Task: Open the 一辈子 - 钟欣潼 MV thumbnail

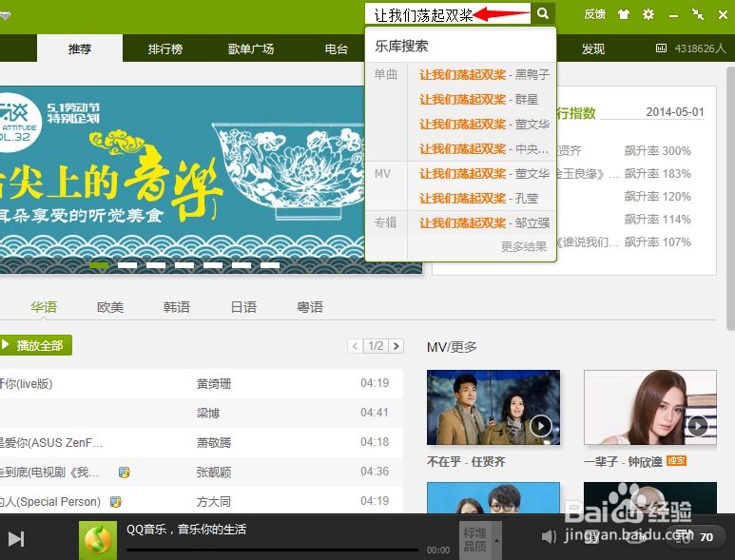Action: click(x=650, y=407)
